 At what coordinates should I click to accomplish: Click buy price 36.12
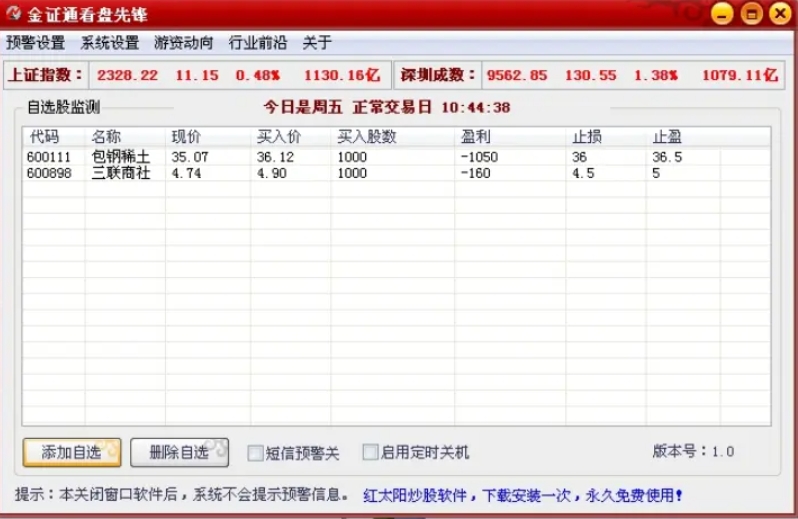275,157
